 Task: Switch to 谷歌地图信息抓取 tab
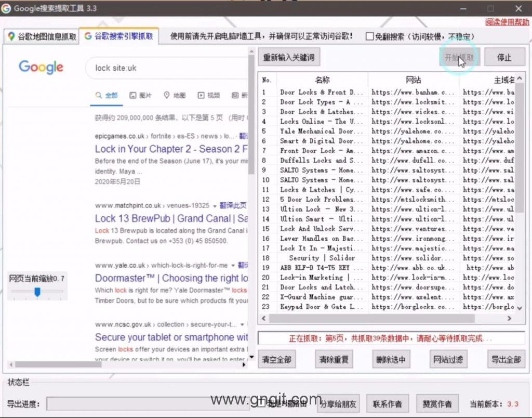(41, 36)
